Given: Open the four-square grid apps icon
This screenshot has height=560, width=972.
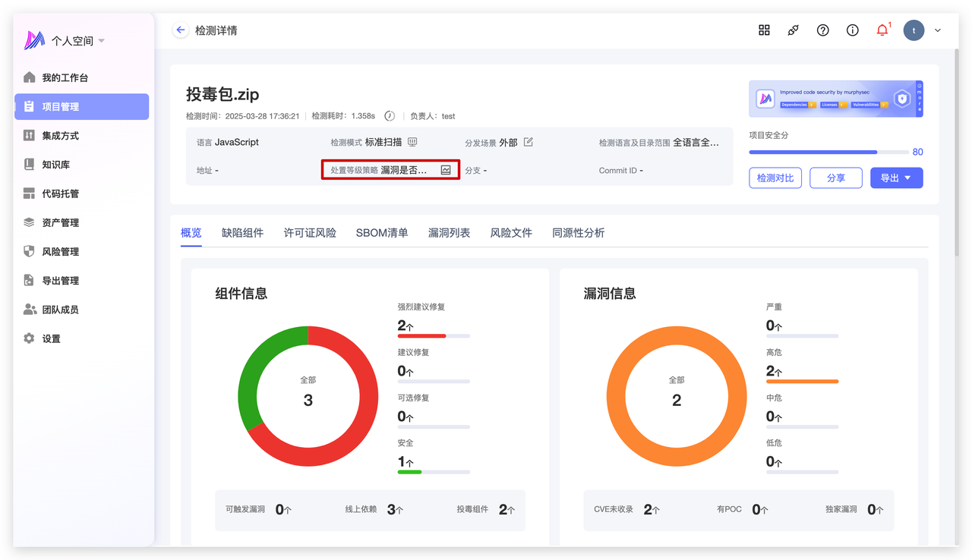Looking at the screenshot, I should (764, 30).
